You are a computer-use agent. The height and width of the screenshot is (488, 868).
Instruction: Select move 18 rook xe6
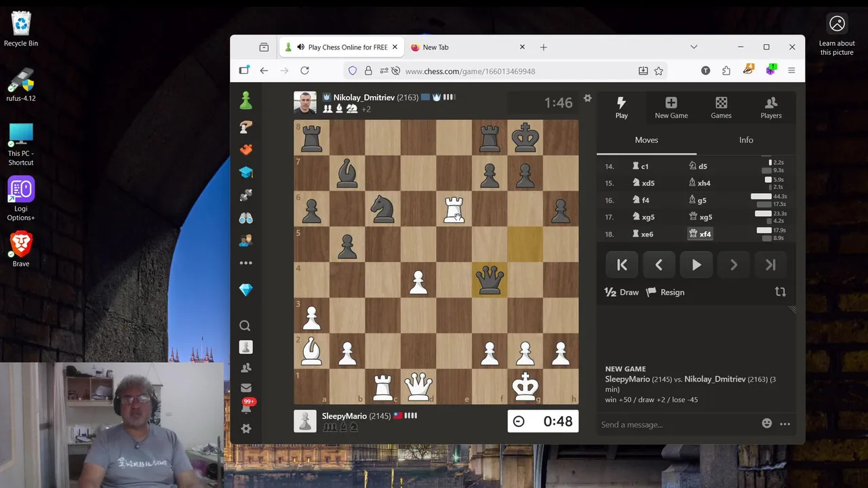coord(643,234)
